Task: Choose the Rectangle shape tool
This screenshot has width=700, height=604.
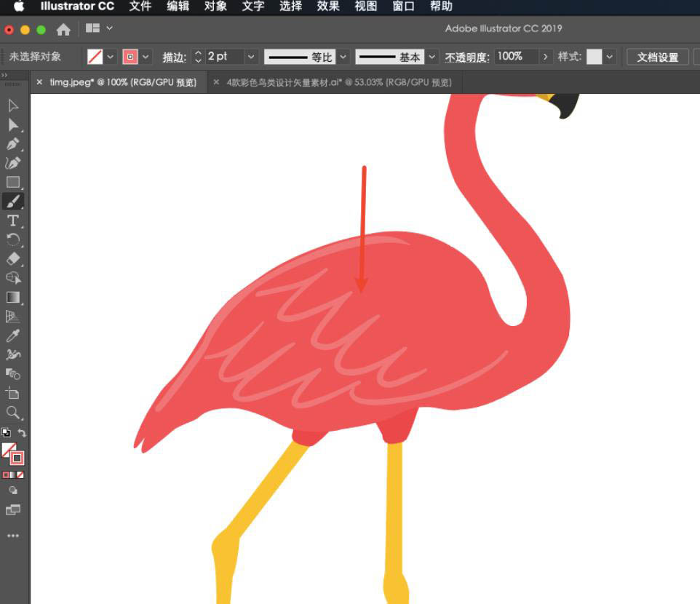Action: (x=12, y=182)
